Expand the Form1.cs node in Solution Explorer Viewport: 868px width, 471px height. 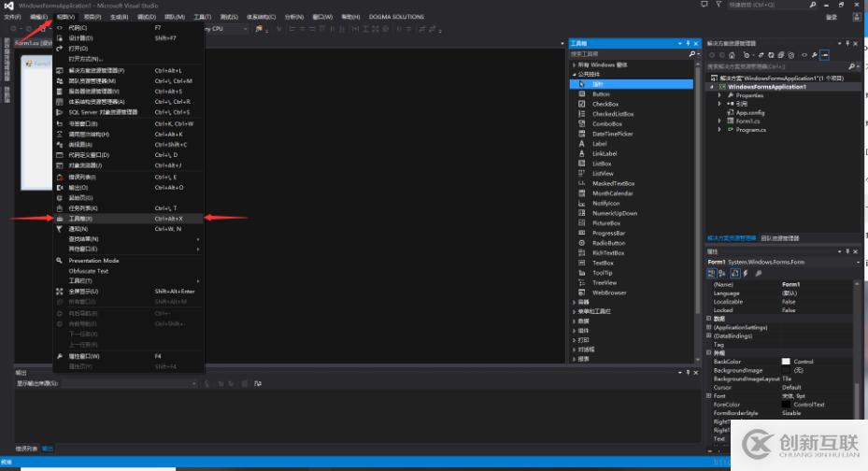click(719, 121)
